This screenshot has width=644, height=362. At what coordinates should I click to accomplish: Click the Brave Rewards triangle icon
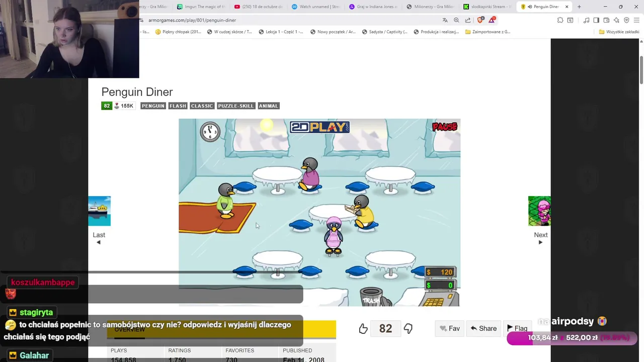point(493,20)
